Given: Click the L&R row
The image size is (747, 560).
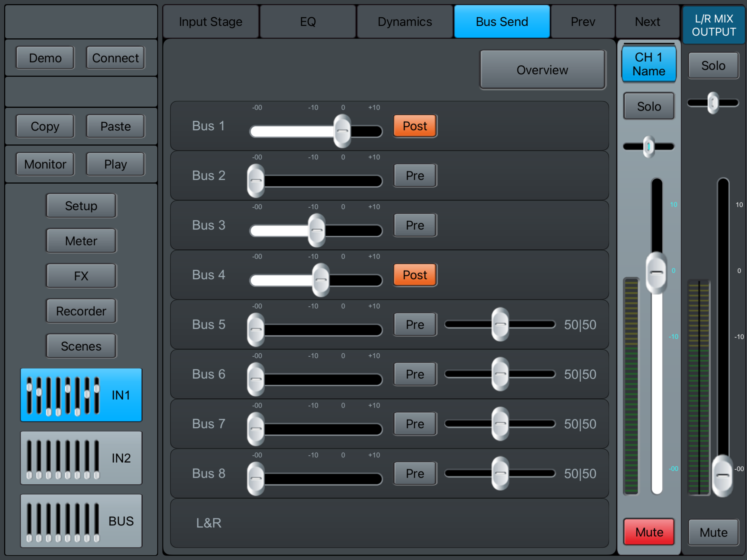Looking at the screenshot, I should coord(389,523).
